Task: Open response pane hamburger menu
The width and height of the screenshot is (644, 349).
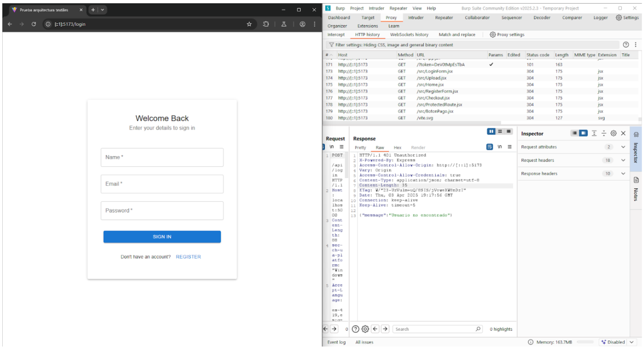Action: pos(509,147)
